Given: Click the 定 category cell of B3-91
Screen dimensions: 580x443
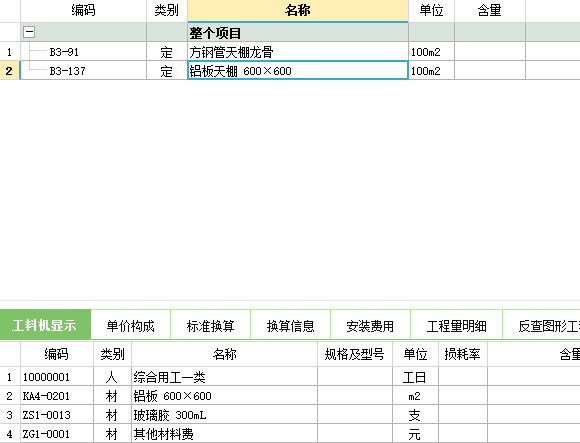Looking at the screenshot, I should click(167, 52).
